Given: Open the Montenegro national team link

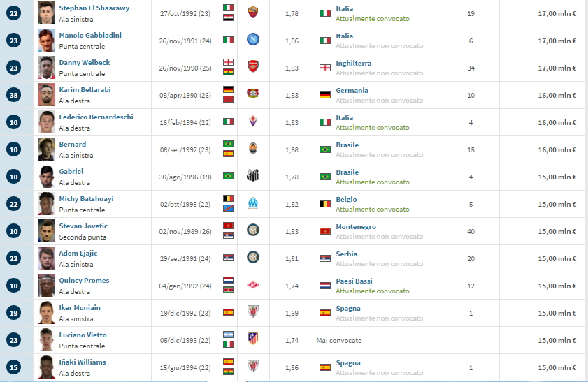Looking at the screenshot, I should (x=356, y=226).
